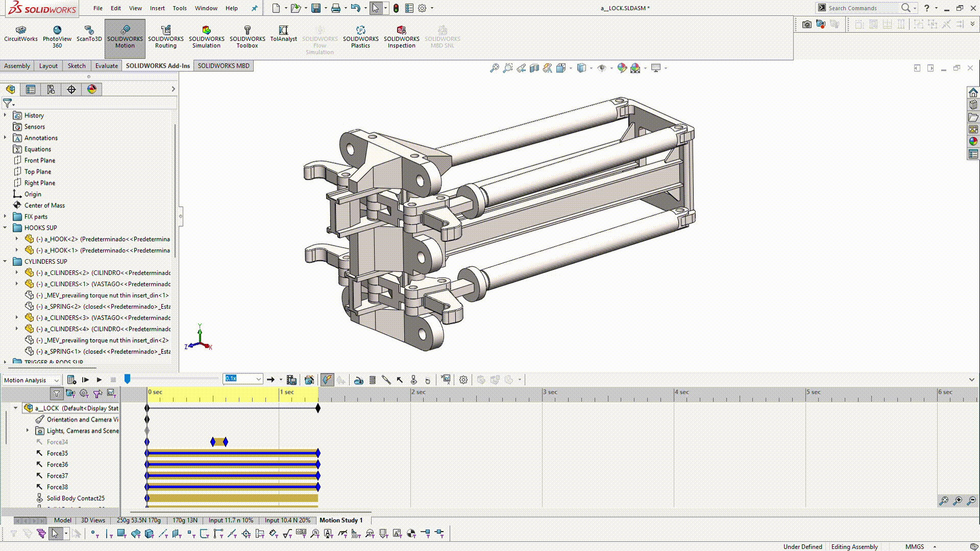Screen dimensions: 980x551
Task: Switch to the Model bottom tab
Action: (x=63, y=520)
